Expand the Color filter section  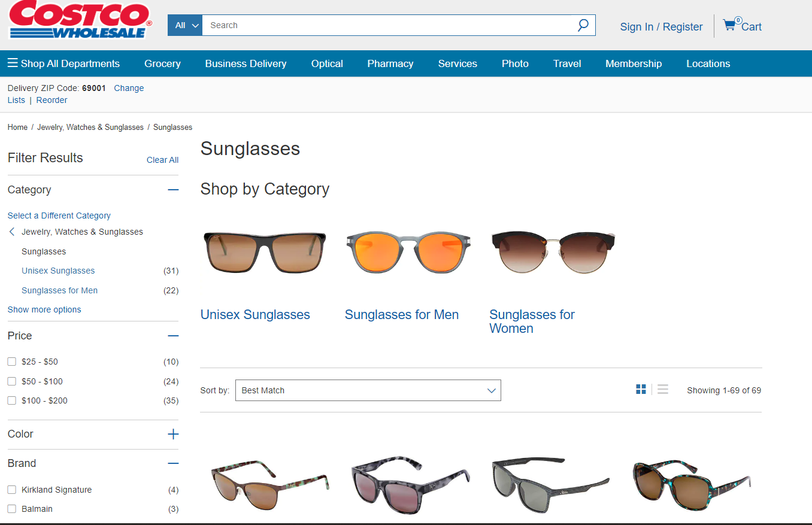click(x=173, y=434)
